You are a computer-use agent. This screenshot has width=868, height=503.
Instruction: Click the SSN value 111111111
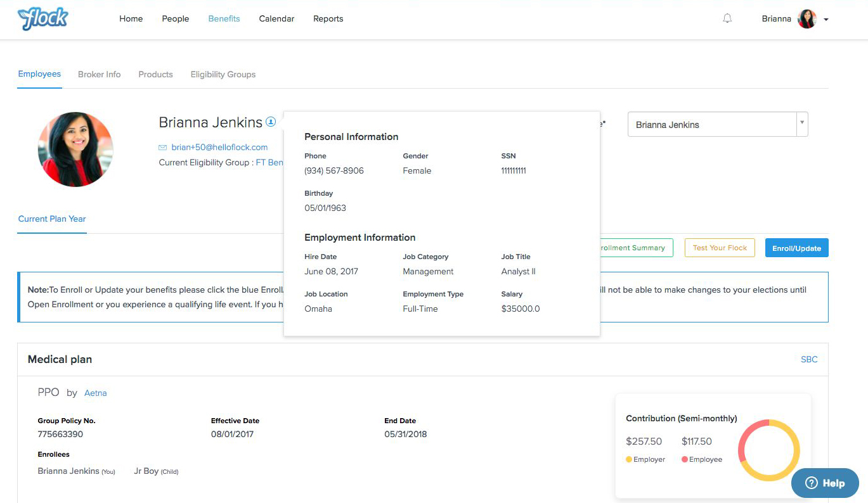point(514,171)
